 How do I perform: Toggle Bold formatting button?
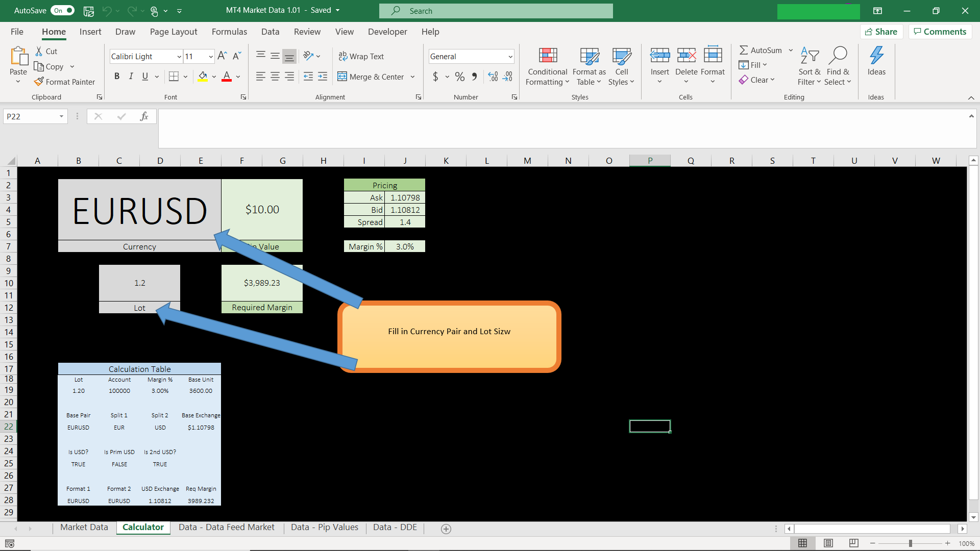117,77
